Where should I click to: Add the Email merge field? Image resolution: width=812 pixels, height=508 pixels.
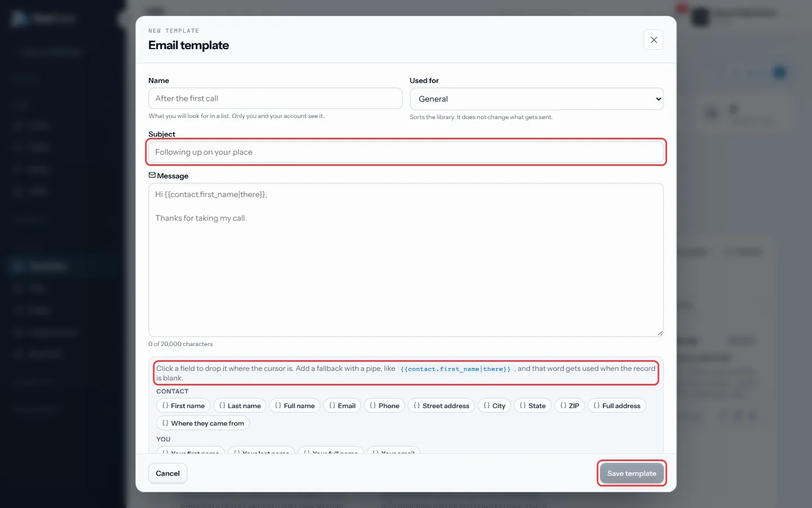point(342,406)
